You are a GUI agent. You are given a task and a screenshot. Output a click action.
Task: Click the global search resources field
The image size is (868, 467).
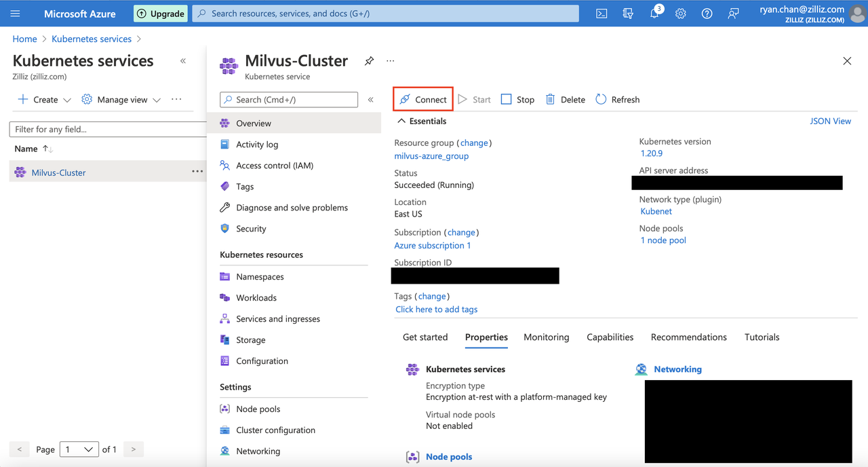pos(385,14)
